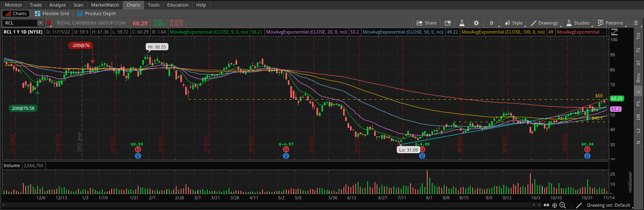Click the Product Depth icon

[80, 13]
